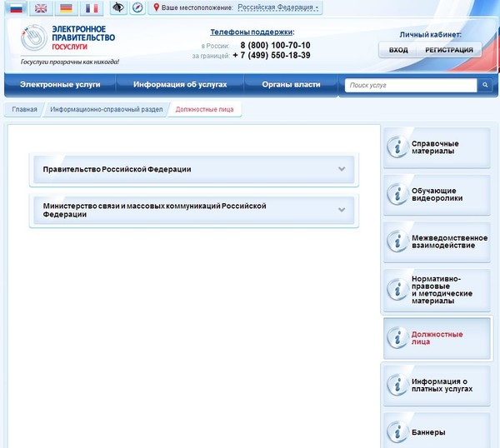
Task: Click the search magnifier button
Action: (485, 85)
